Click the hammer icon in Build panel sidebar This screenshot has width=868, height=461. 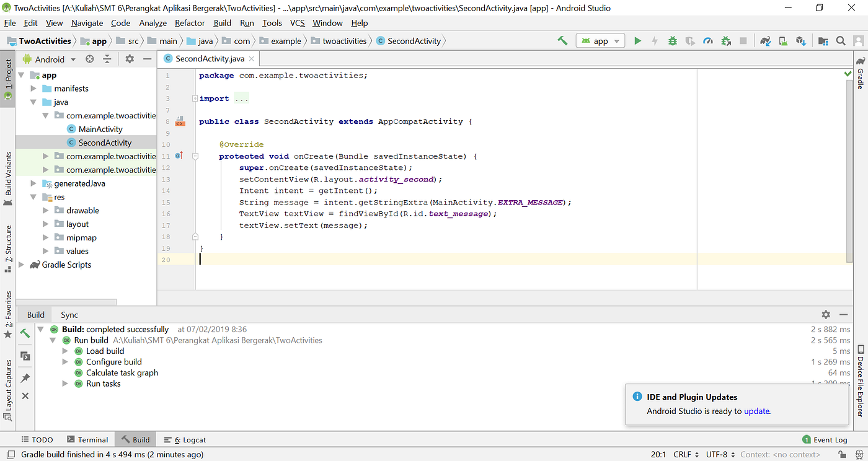tap(25, 333)
